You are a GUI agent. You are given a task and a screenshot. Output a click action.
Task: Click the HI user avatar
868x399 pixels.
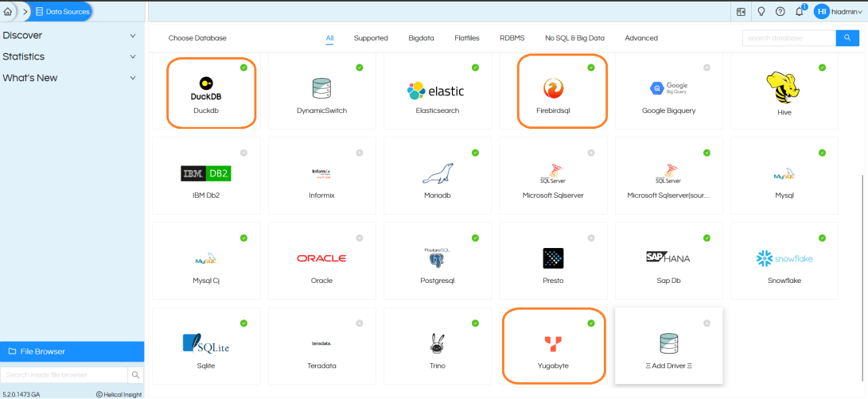[x=822, y=12]
